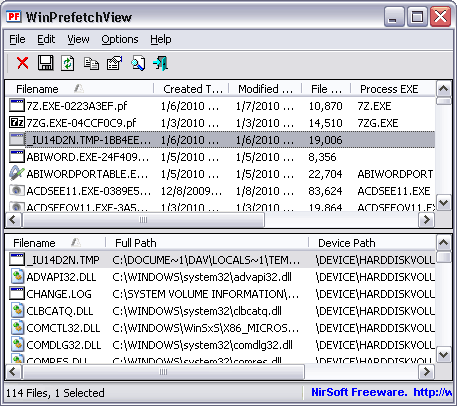Open the Options menu

point(120,39)
